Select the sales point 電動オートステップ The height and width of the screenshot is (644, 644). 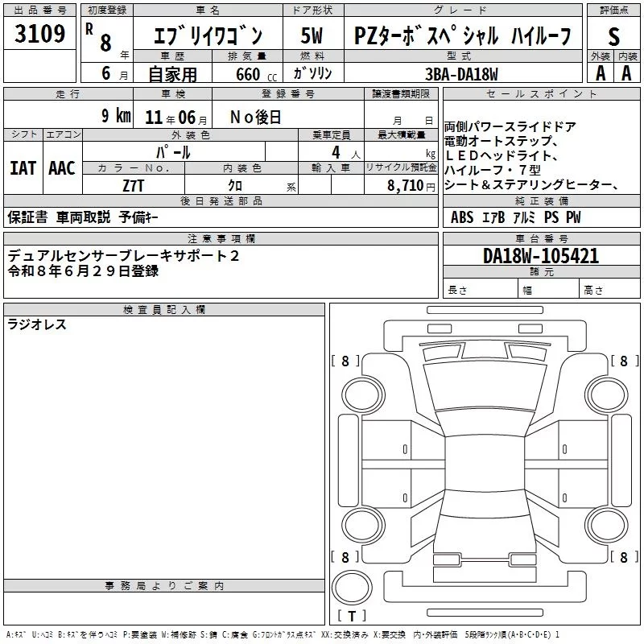click(x=501, y=142)
